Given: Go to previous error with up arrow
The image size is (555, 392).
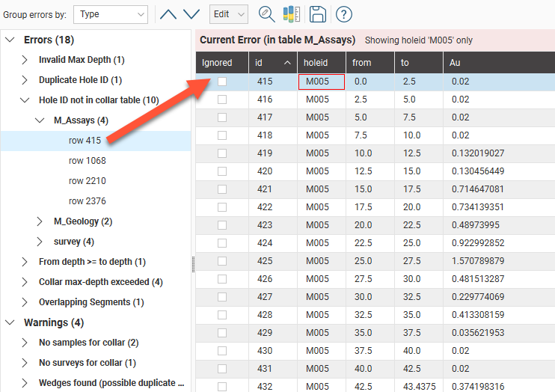Looking at the screenshot, I should pyautogui.click(x=169, y=14).
